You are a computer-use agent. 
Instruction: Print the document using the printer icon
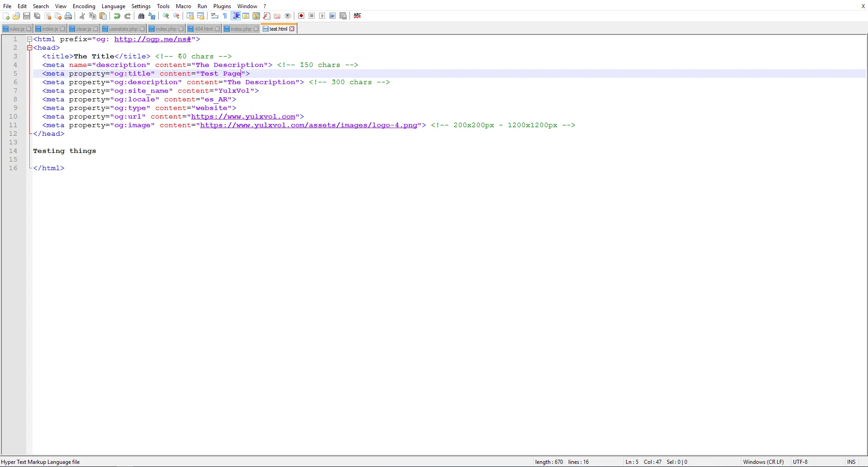[x=68, y=16]
